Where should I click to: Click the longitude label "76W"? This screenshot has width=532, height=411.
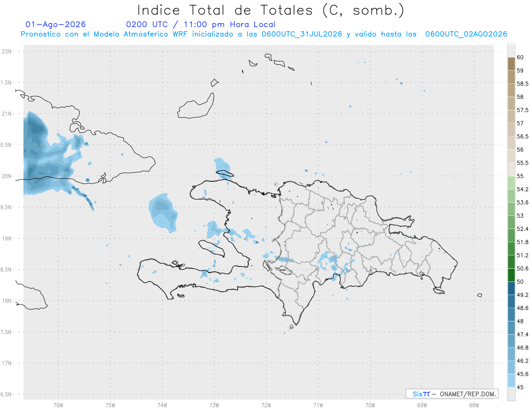58,405
